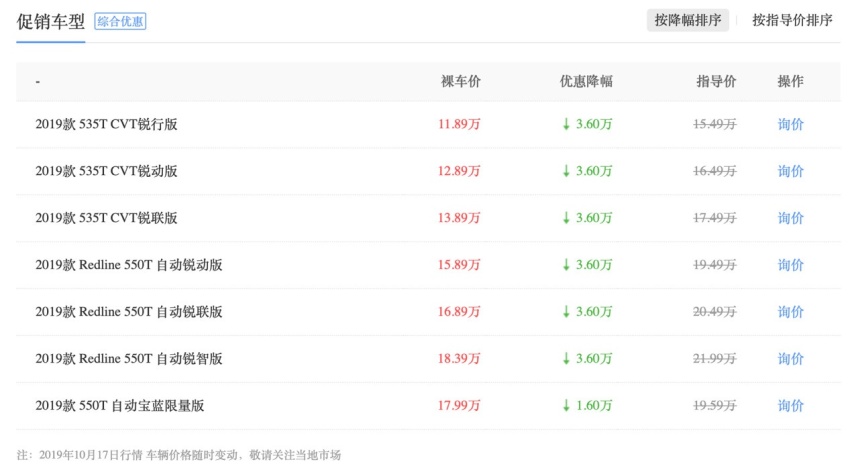The width and height of the screenshot is (852, 472).
Task: Select model name 2019款 535T CVT锐动版
Action: [106, 171]
